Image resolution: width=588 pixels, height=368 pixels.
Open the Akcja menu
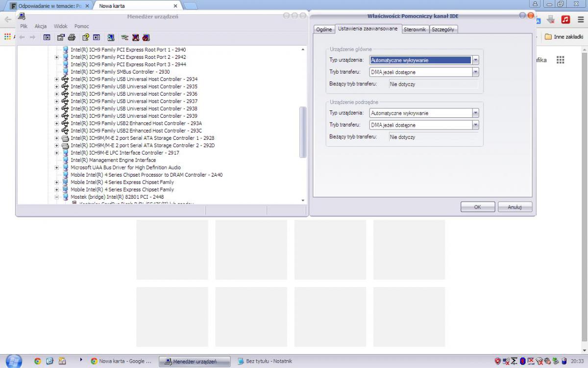(x=41, y=26)
